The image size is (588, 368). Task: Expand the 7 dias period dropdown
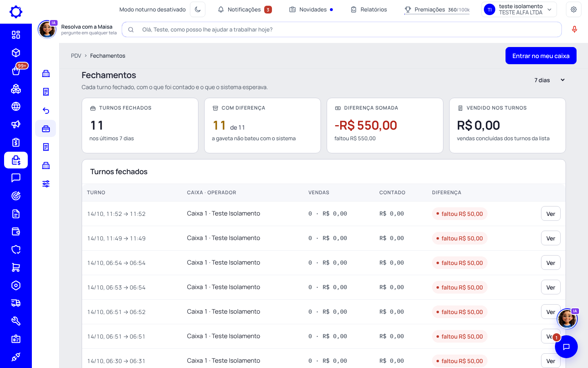(x=549, y=80)
